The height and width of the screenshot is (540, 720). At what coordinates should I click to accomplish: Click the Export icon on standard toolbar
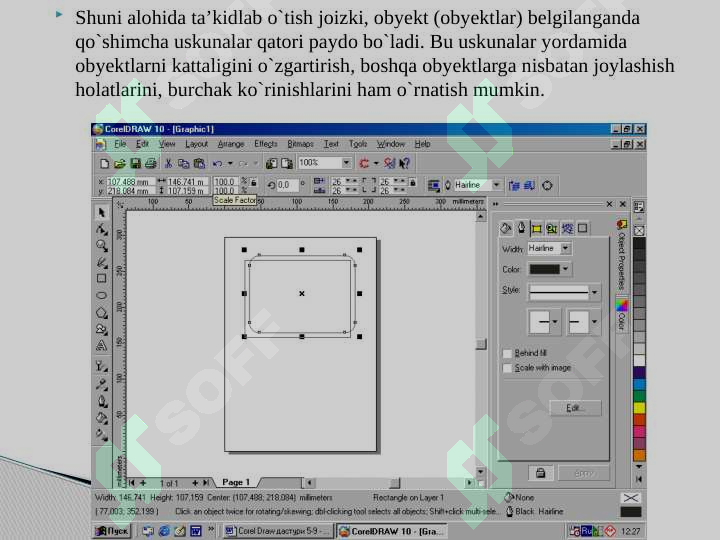(287, 163)
